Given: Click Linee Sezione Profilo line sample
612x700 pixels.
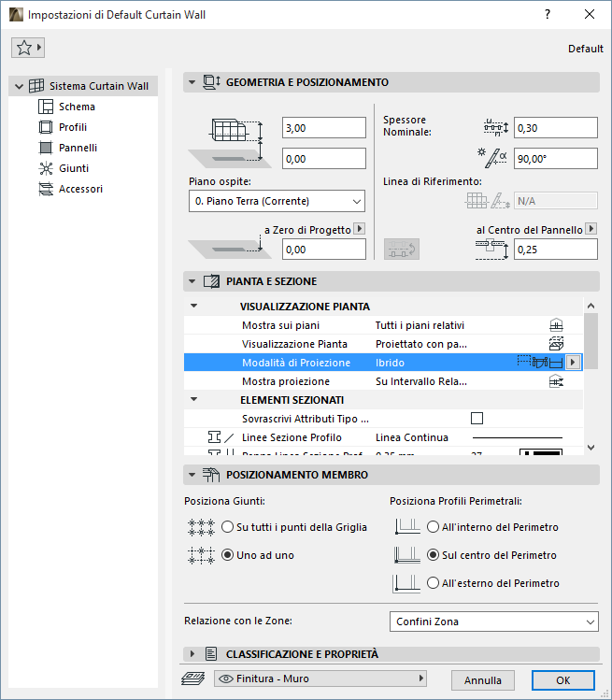Looking at the screenshot, I should 518,437.
